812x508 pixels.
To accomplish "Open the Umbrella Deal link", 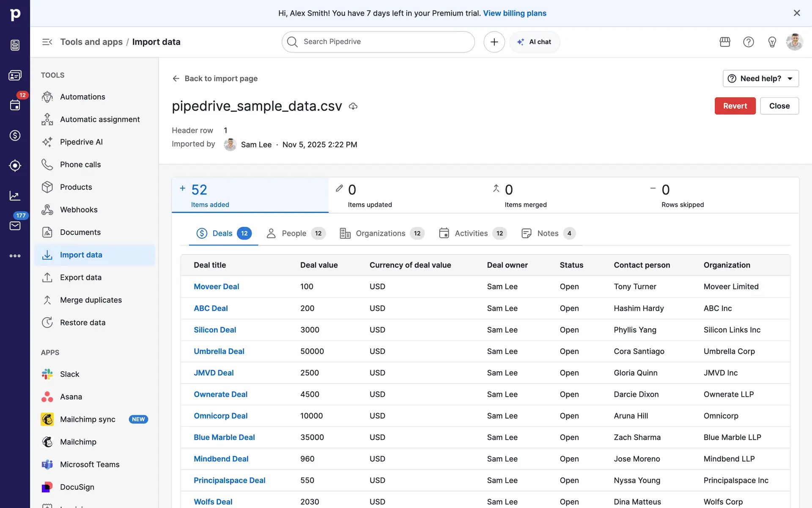I will point(219,351).
